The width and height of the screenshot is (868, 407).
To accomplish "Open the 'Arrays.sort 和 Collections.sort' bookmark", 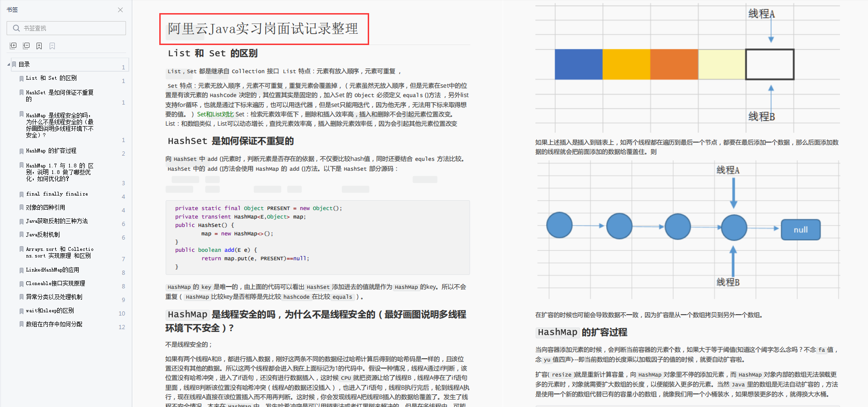I will (59, 252).
